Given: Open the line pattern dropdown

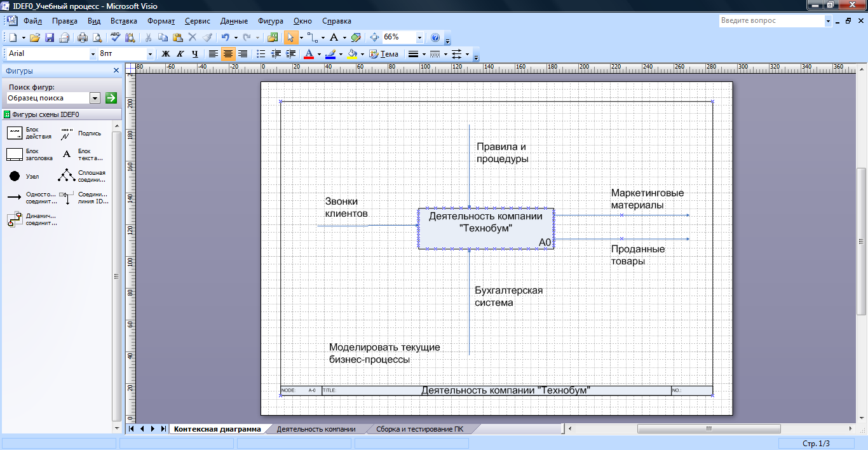Looking at the screenshot, I should point(445,54).
